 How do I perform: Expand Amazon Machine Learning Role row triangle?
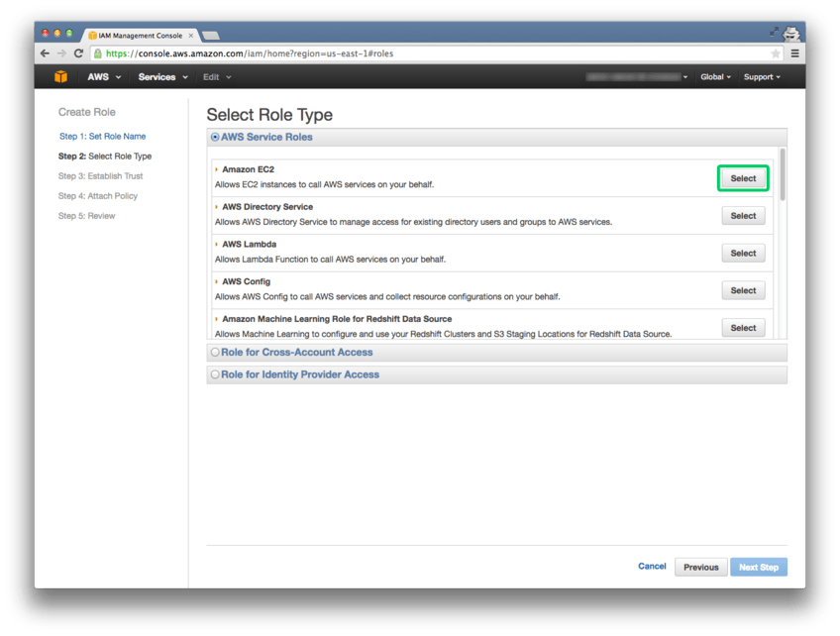[x=216, y=319]
